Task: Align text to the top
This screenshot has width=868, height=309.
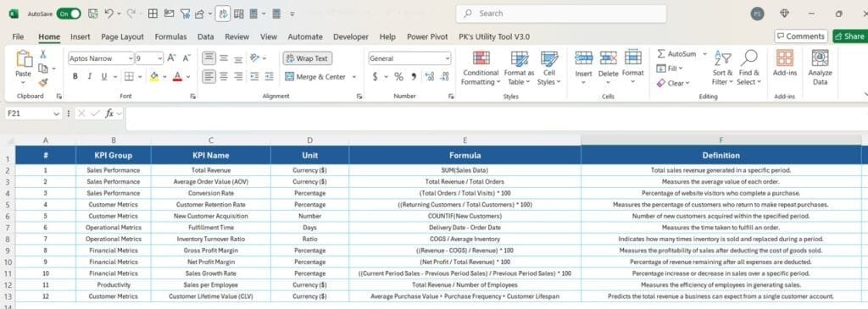Action: (209, 58)
